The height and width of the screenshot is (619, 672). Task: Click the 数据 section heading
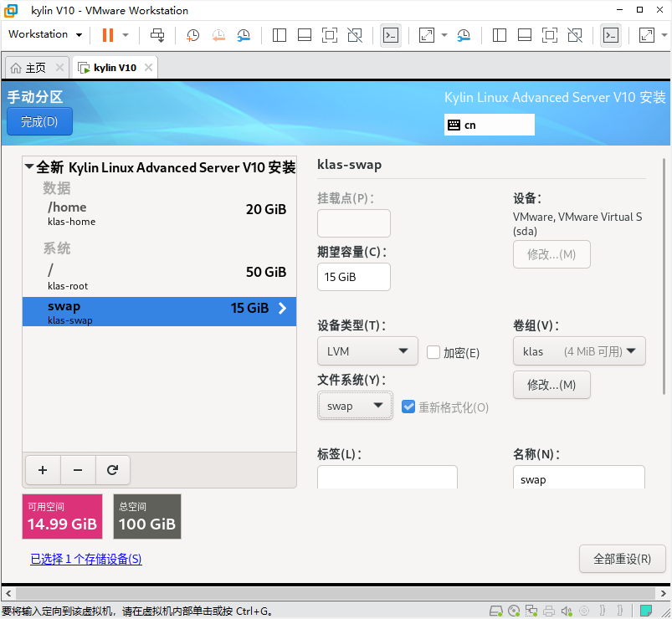click(x=57, y=188)
